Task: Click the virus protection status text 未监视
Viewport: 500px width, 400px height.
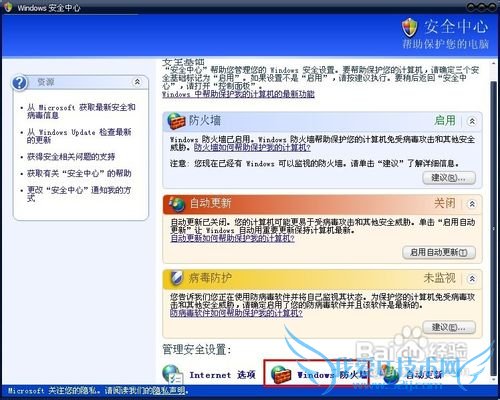Action: pyautogui.click(x=439, y=278)
